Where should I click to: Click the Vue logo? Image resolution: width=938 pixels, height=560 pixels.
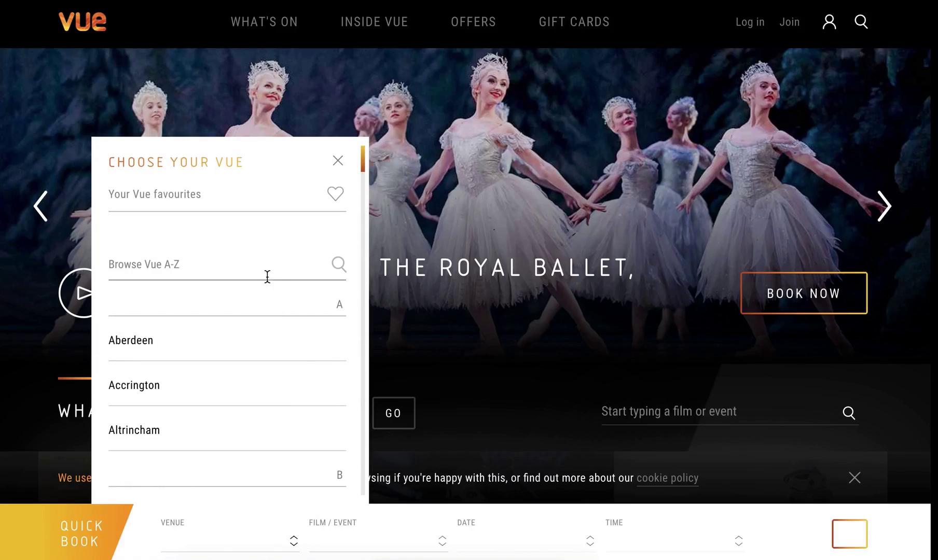pyautogui.click(x=82, y=22)
